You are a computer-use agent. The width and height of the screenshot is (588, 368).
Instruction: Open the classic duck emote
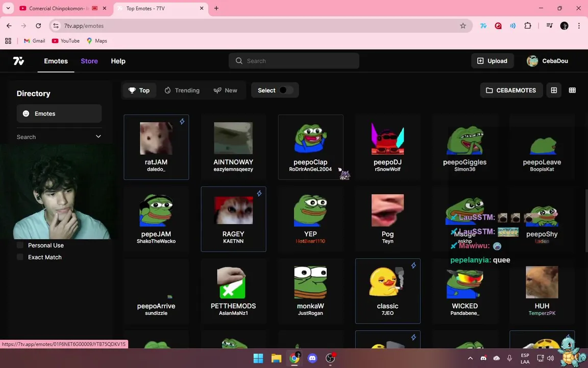(x=388, y=291)
